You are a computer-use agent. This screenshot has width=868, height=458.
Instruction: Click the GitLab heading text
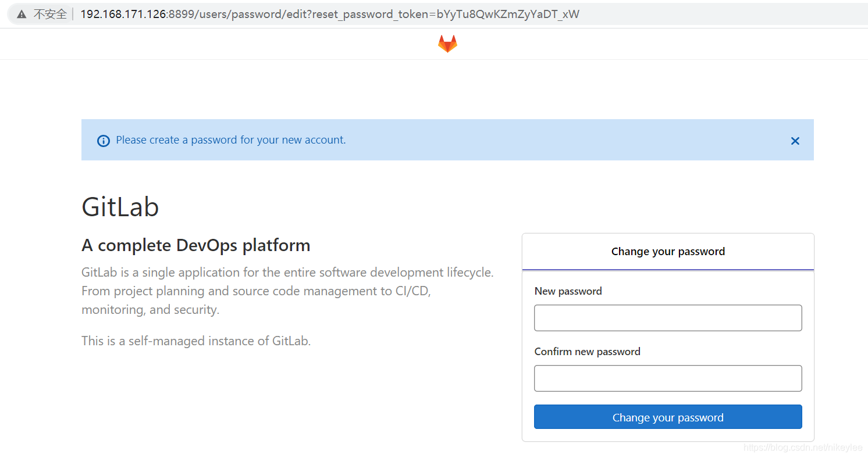[120, 207]
